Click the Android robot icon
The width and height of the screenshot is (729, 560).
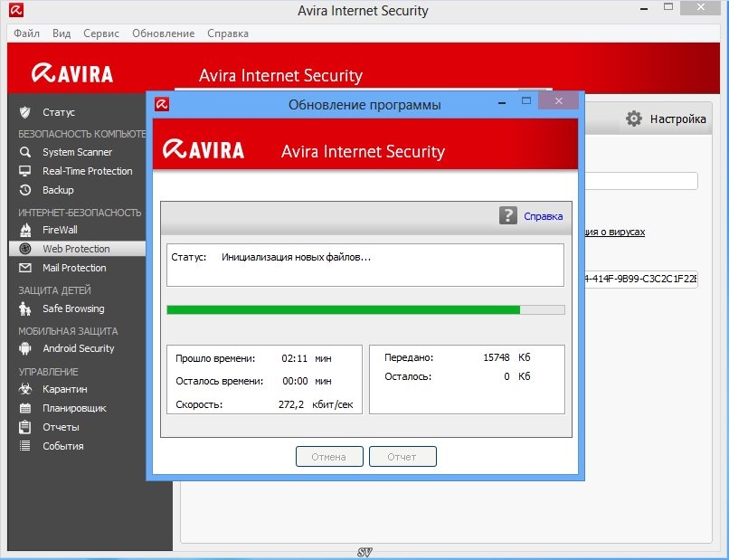(x=25, y=348)
